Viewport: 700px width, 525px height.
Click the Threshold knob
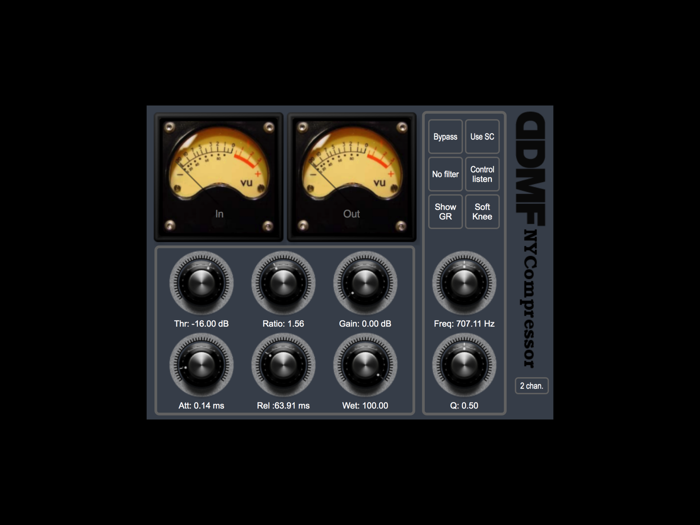click(201, 283)
